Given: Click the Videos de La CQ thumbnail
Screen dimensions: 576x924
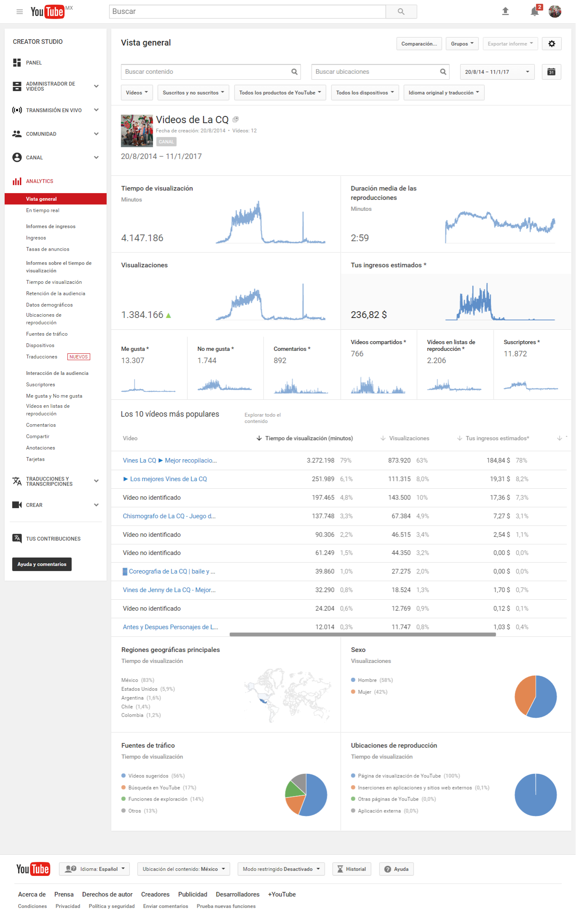Looking at the screenshot, I should tap(137, 131).
